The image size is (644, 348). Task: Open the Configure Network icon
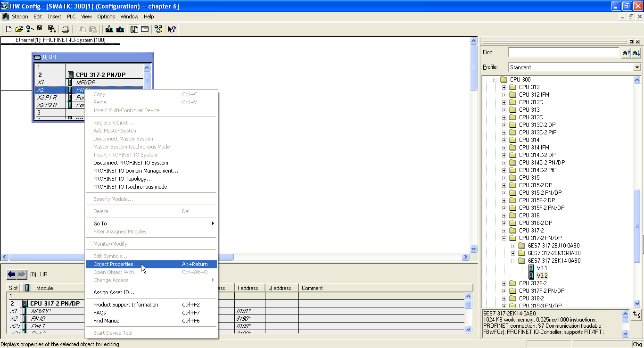point(159,29)
